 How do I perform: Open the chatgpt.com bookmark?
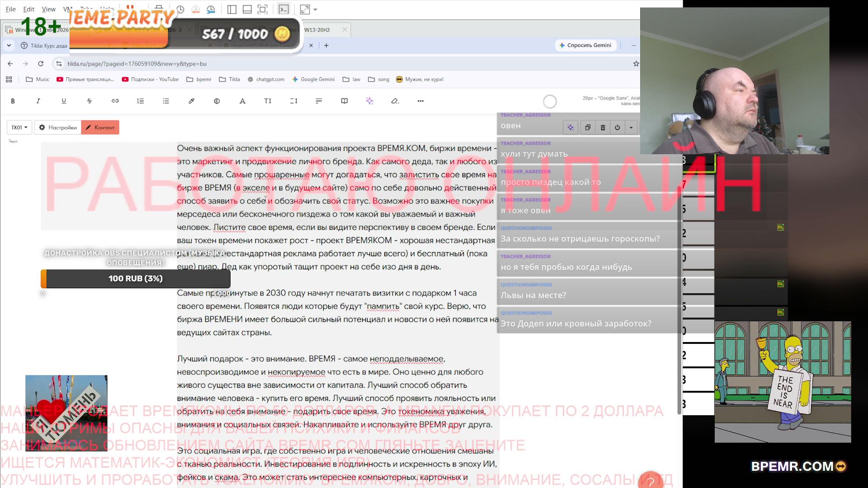pos(266,80)
